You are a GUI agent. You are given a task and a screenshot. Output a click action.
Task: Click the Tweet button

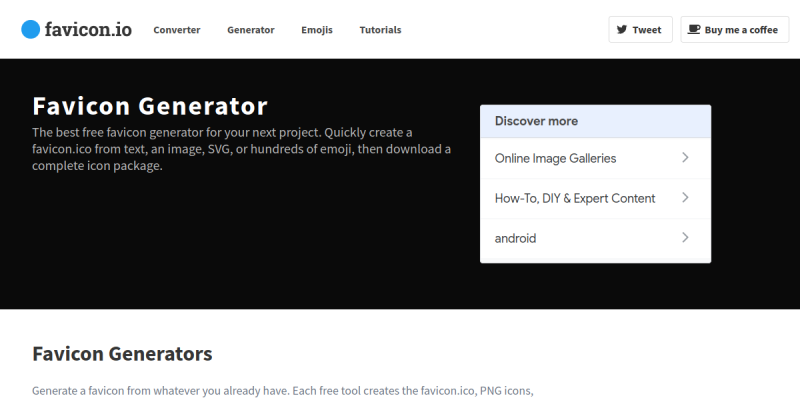pos(640,30)
